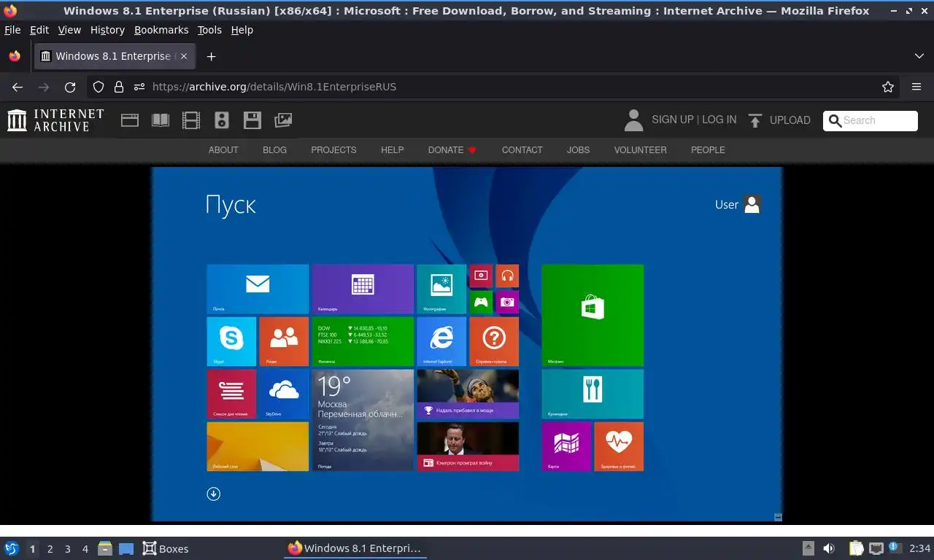Screen dimensions: 934x560
Task: Click the UPLOAD link
Action: pyautogui.click(x=790, y=120)
